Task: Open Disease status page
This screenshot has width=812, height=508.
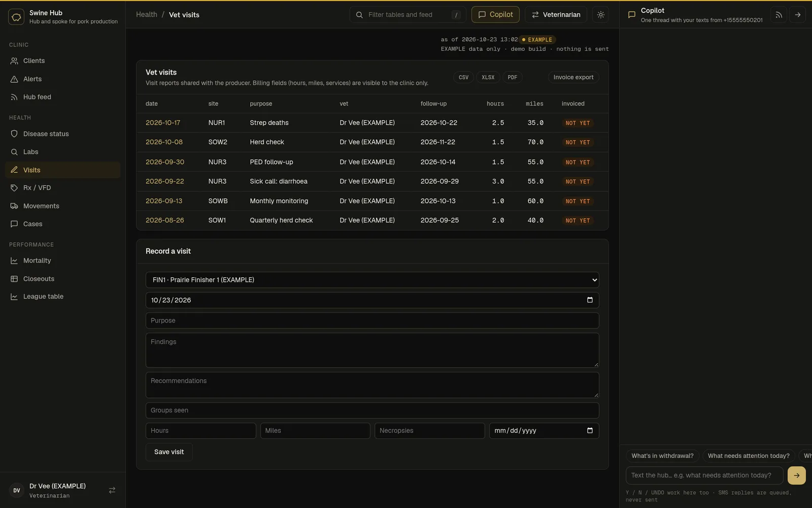Action: [62, 134]
